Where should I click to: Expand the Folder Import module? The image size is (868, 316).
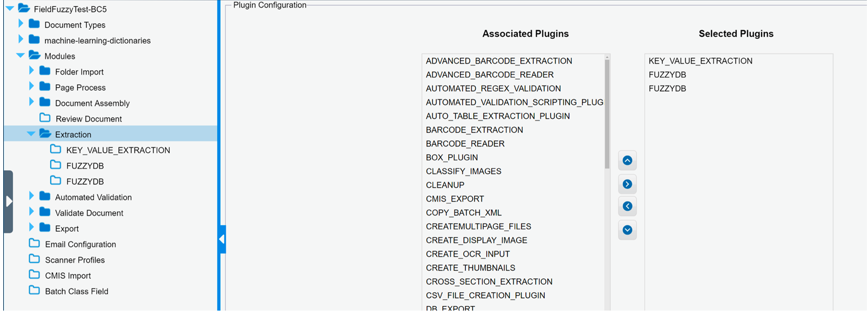pyautogui.click(x=31, y=71)
